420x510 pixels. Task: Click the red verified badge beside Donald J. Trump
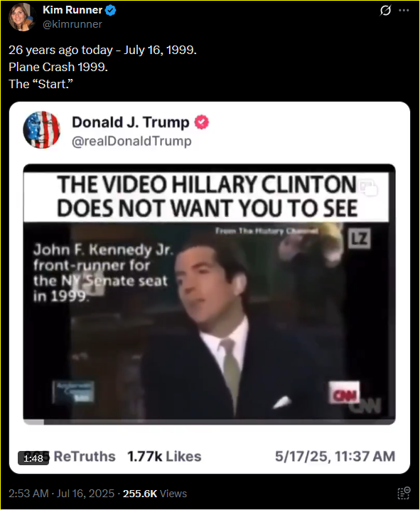coord(202,122)
